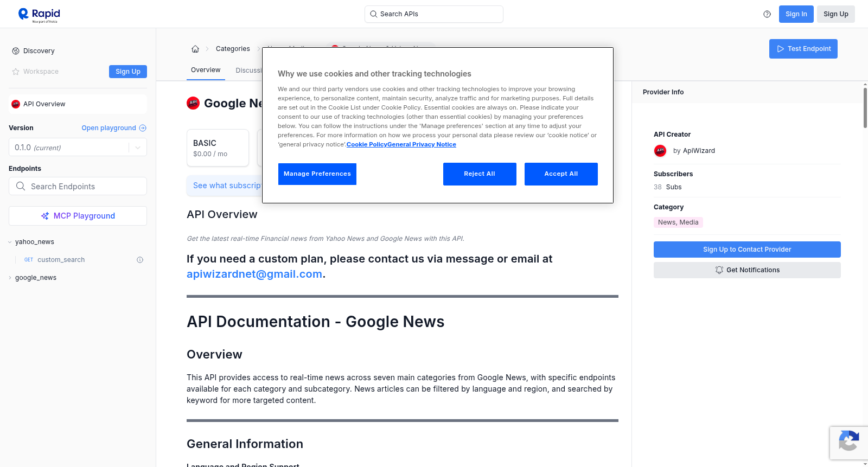Viewport: 868px width, 467px height.
Task: Select the Sign In button in header
Action: (x=796, y=14)
